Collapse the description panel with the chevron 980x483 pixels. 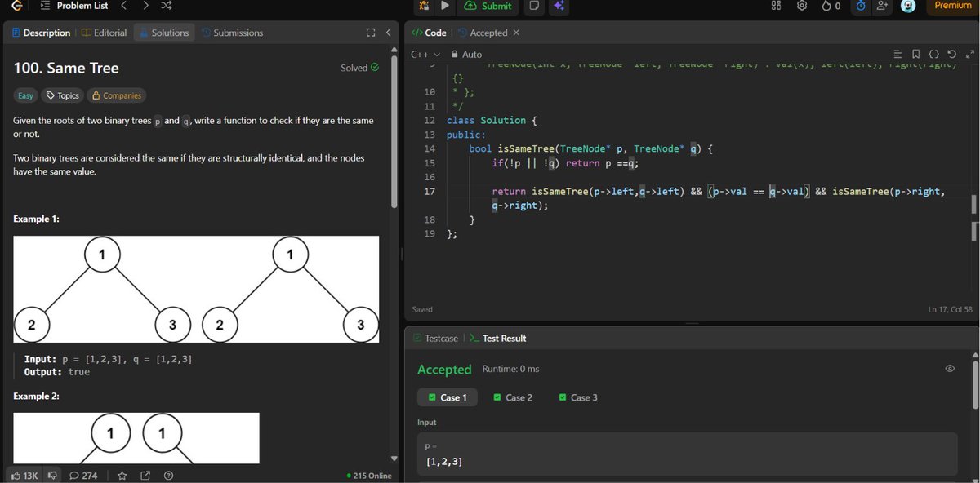pos(388,33)
